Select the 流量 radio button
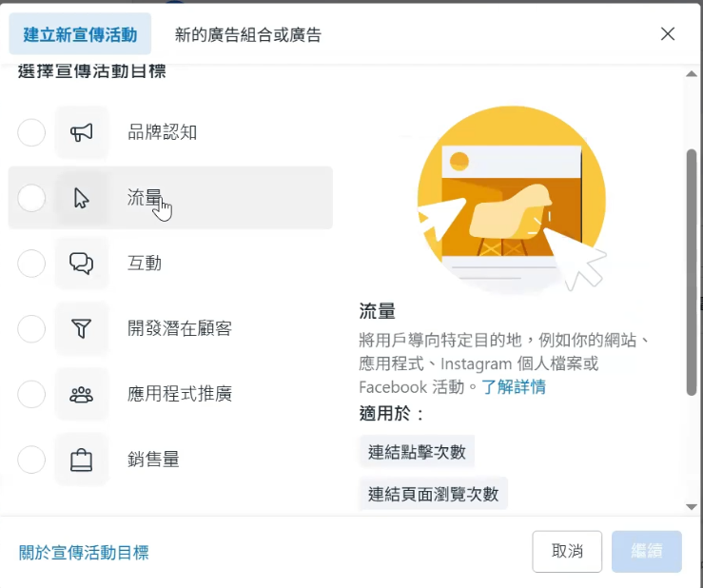703x588 pixels. 31,198
